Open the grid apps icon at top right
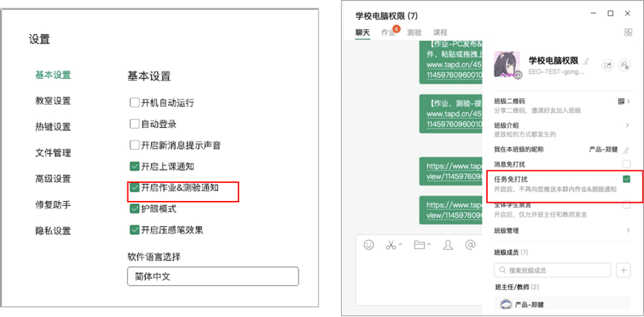The width and height of the screenshot is (644, 317). coord(628,33)
